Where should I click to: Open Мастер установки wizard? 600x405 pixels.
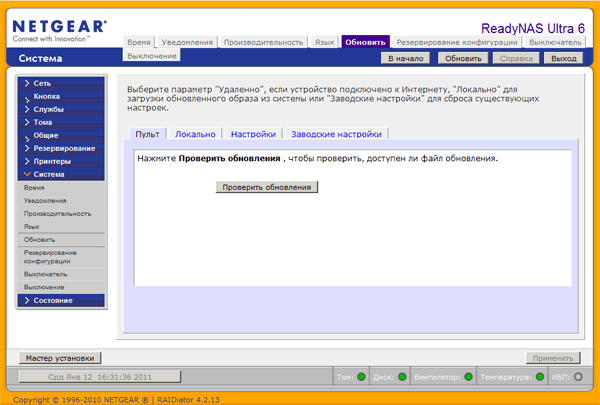(x=60, y=358)
